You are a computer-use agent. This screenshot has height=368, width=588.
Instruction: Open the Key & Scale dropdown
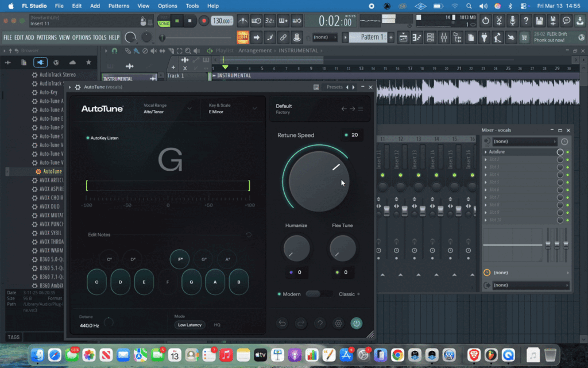coord(233,109)
